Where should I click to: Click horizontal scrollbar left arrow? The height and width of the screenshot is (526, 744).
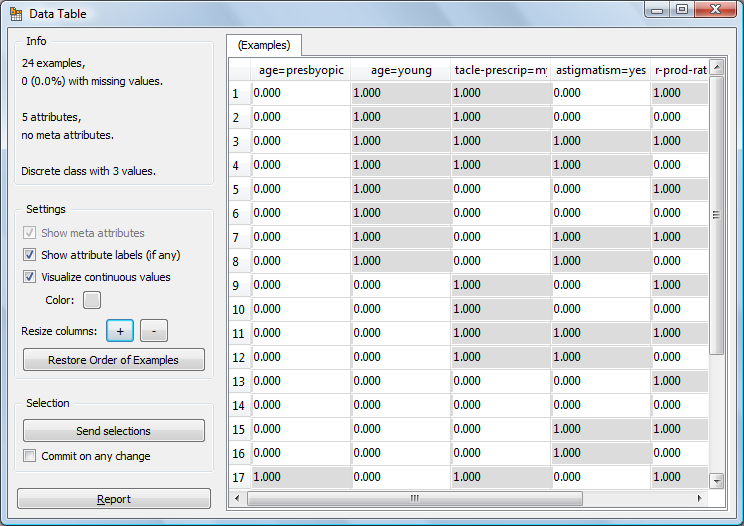(x=237, y=498)
